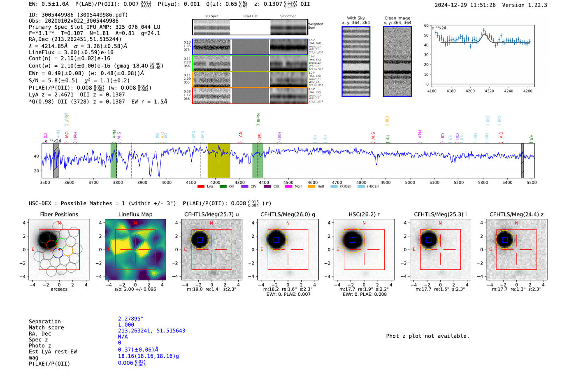Click the (H)CaII legend swatch
Viewport: 576px width, 392px height.
[x=361, y=186]
